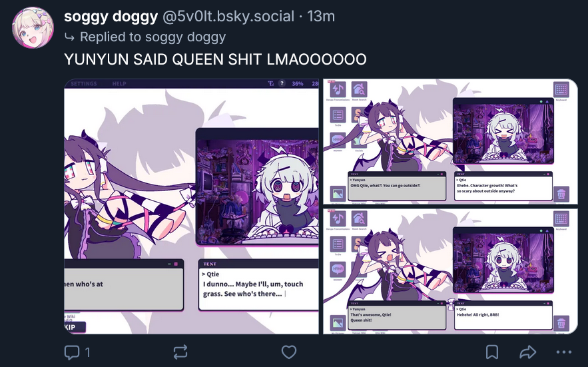
Task: Open the reply comment icon
Action: pos(72,352)
